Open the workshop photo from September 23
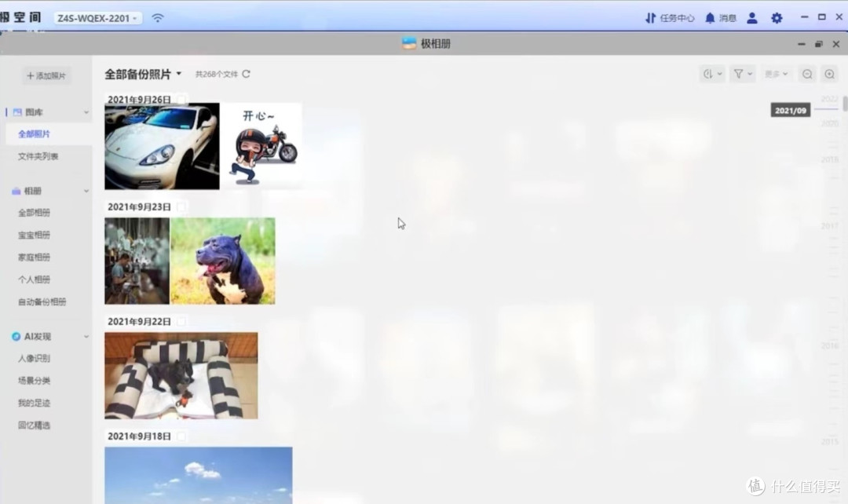 point(137,261)
